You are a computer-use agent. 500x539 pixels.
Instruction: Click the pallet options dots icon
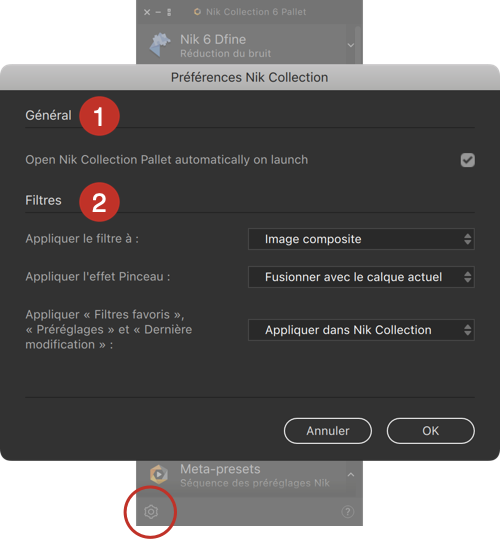pyautogui.click(x=169, y=12)
